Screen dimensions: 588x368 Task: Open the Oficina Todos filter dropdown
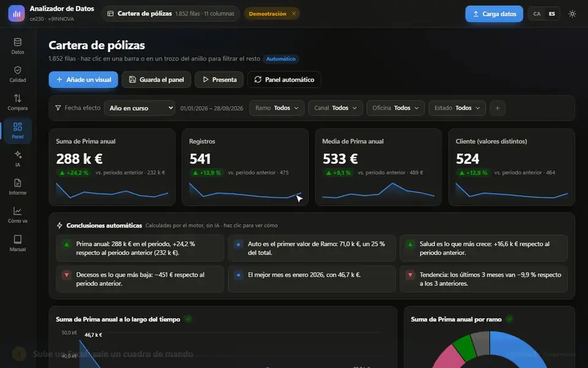click(x=395, y=108)
